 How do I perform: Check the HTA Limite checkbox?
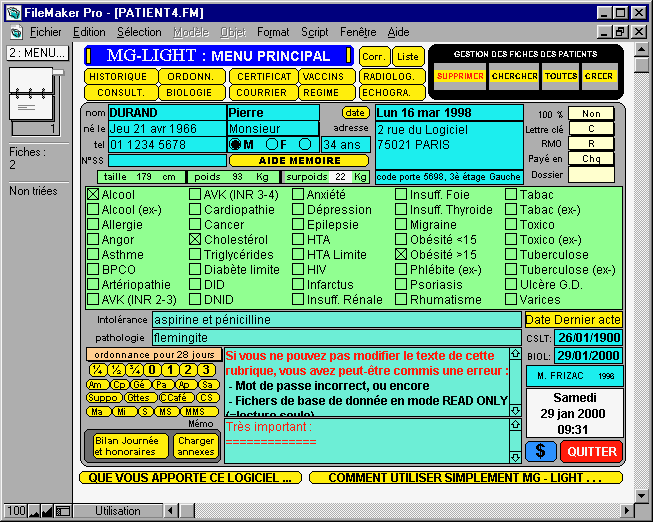coord(298,255)
